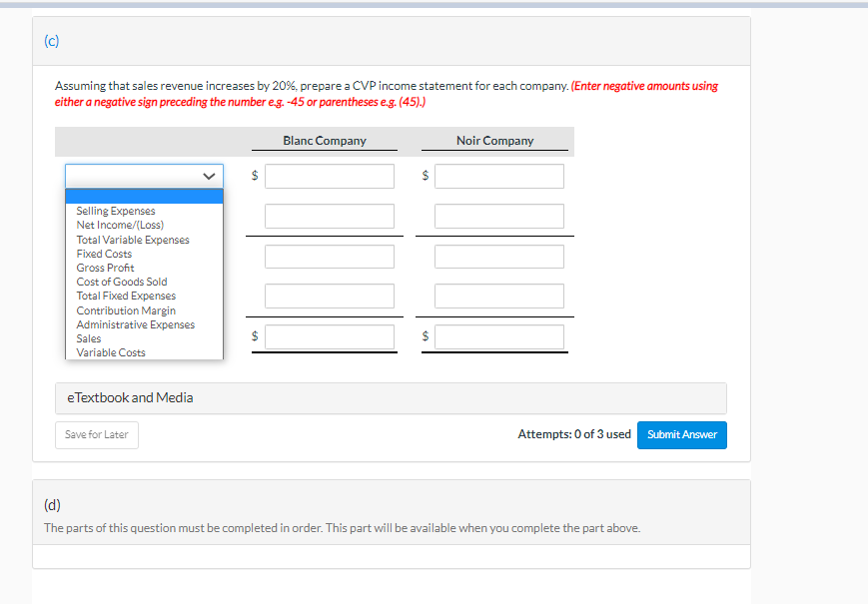The image size is (868, 604).
Task: Click the second Noir Company input box
Action: [x=499, y=215]
